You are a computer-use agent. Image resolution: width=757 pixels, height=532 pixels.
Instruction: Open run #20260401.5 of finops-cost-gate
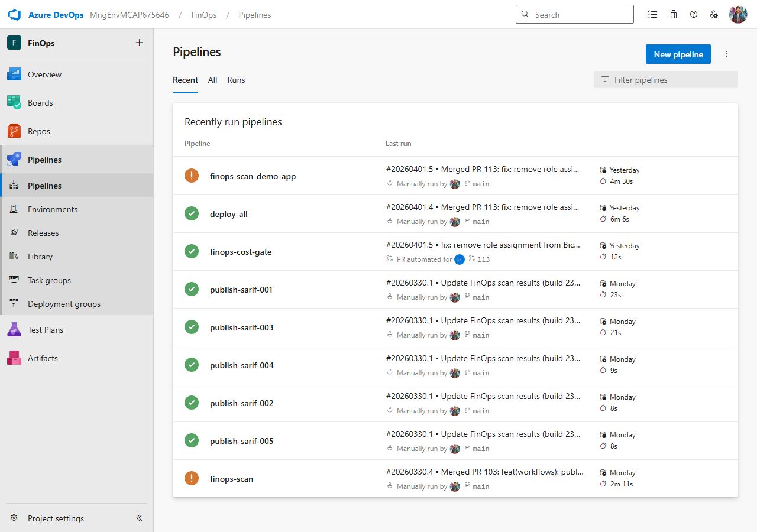coord(483,245)
